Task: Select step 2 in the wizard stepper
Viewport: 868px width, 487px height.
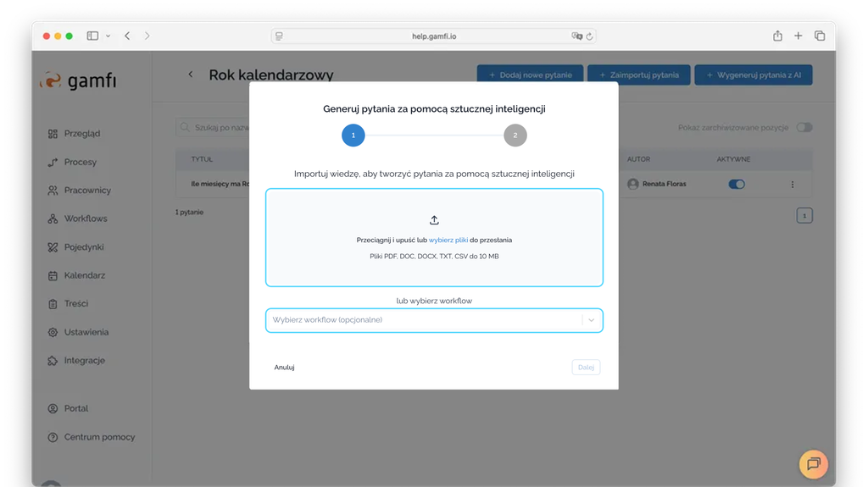Action: pyautogui.click(x=515, y=136)
